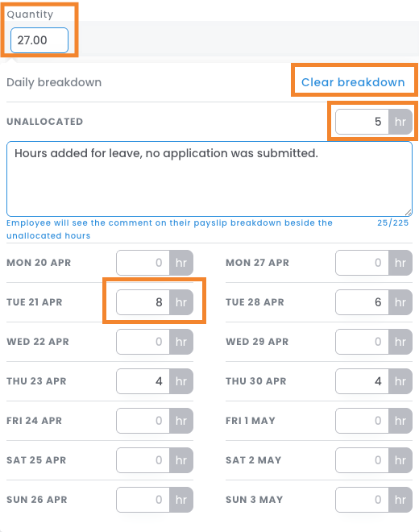Select the Tue 28 Apr hours field

coord(362,302)
